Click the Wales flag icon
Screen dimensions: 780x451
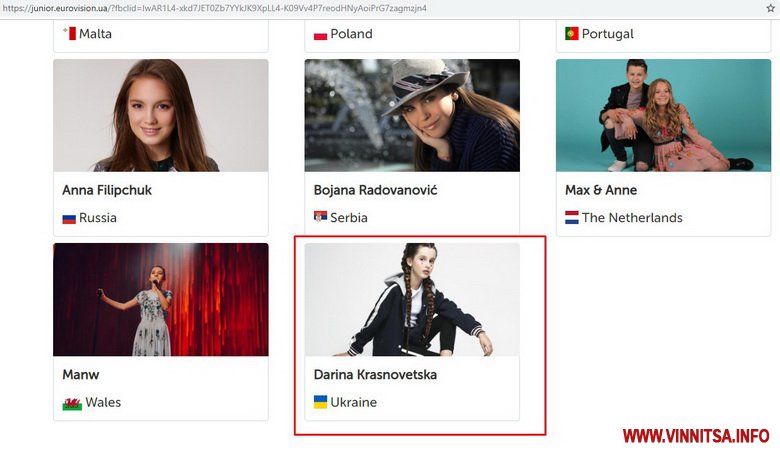tap(71, 403)
